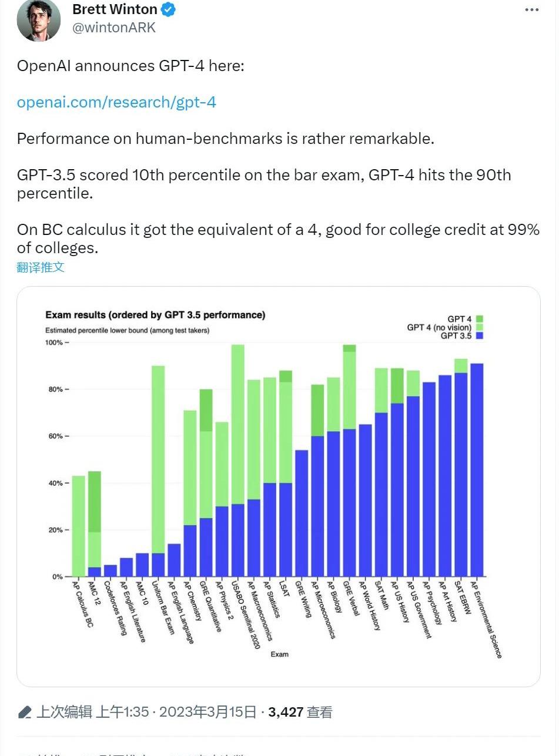Click the tall Uniform Bar Exam bar

158,458
